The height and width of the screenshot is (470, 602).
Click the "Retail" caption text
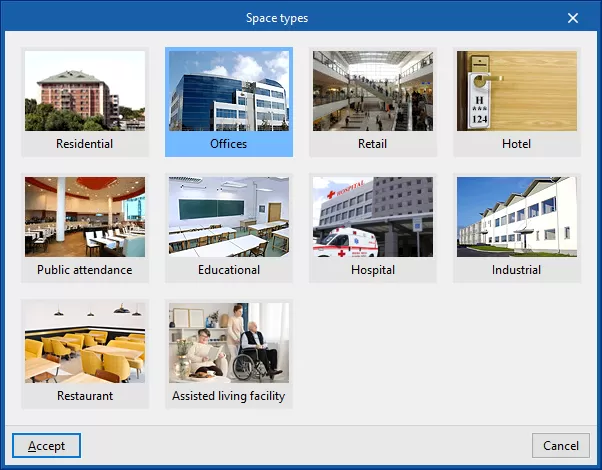(x=373, y=144)
